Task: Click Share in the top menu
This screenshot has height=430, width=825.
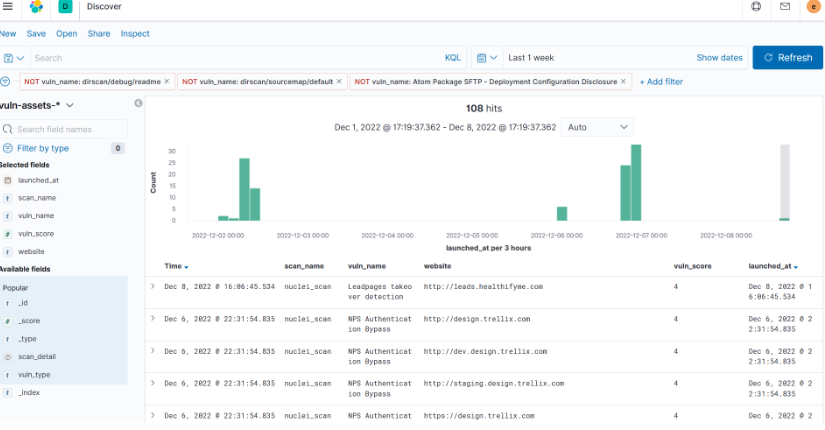Action: pyautogui.click(x=99, y=34)
